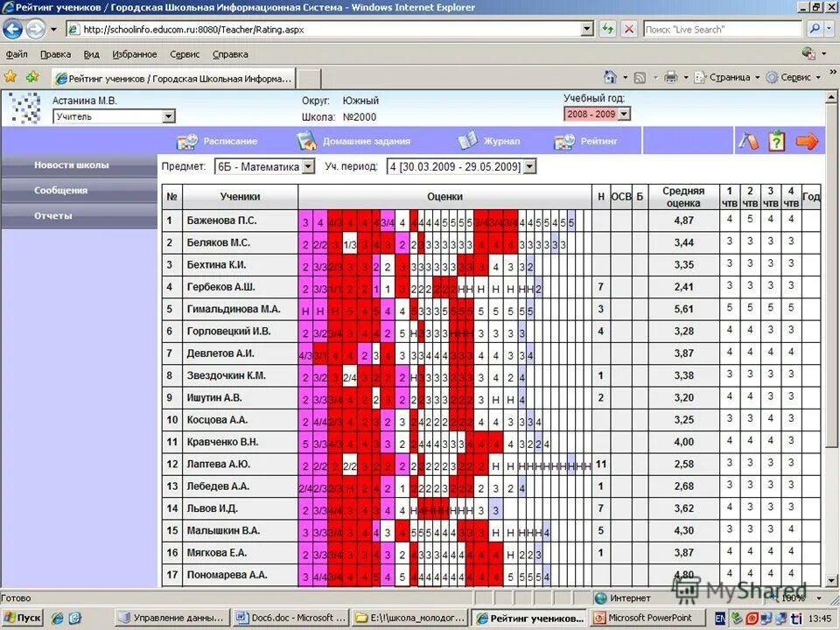Click the Internet zone globe icon in the status bar
This screenshot has width=840, height=630.
coord(601,598)
